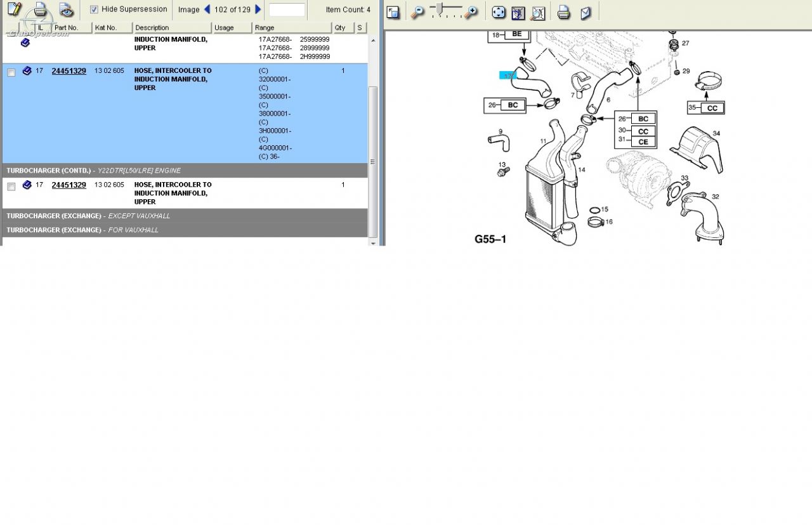Viewport: 812px width, 526px height.
Task: Click info book icon in top partial row
Action: click(25, 43)
